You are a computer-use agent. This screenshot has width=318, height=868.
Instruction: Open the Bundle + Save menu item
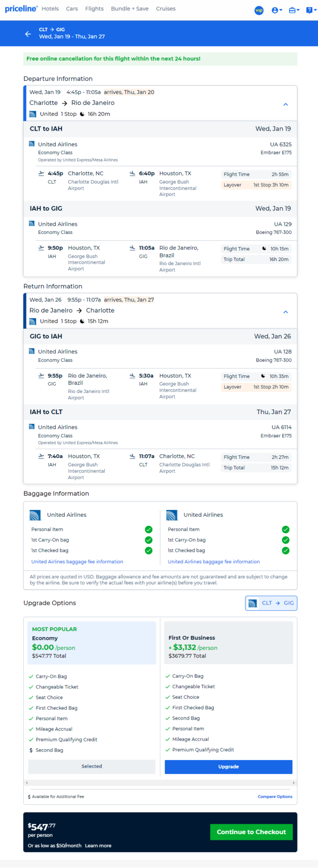point(130,9)
